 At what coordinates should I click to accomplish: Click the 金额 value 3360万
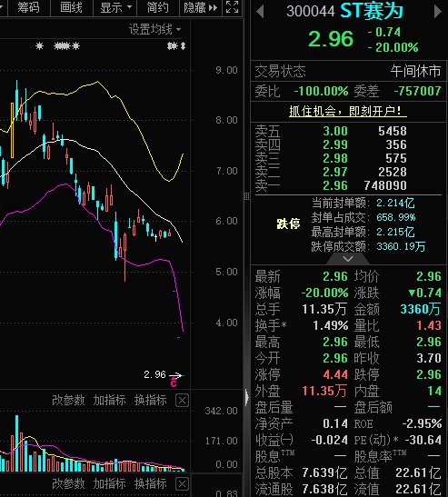point(420,309)
